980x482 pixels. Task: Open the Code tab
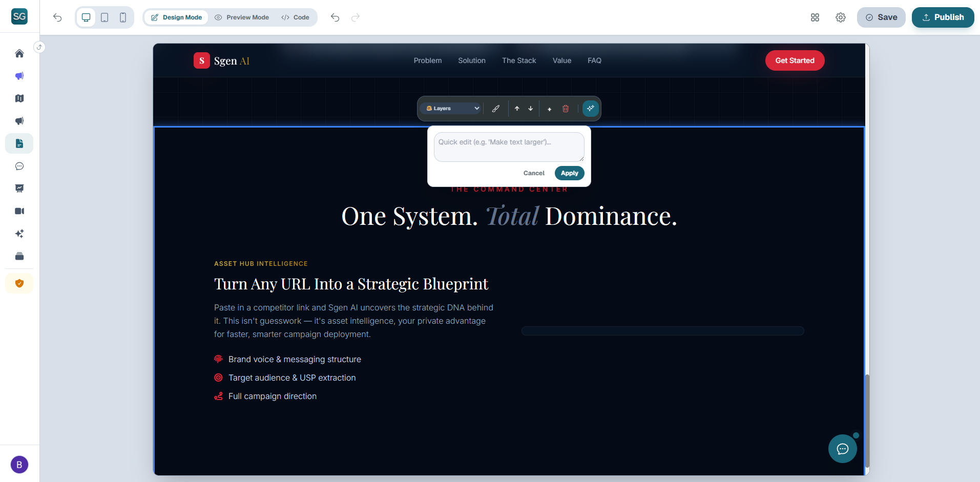pos(296,17)
